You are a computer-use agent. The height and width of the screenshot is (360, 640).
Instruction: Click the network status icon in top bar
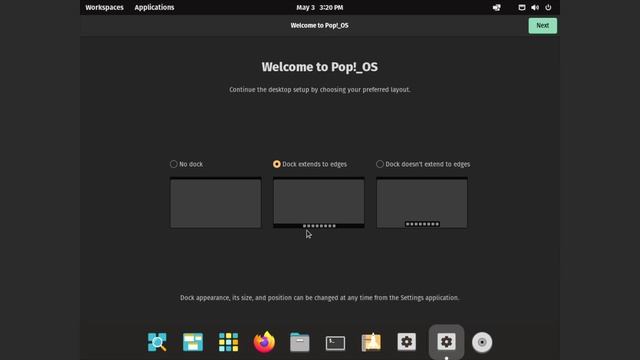496,7
